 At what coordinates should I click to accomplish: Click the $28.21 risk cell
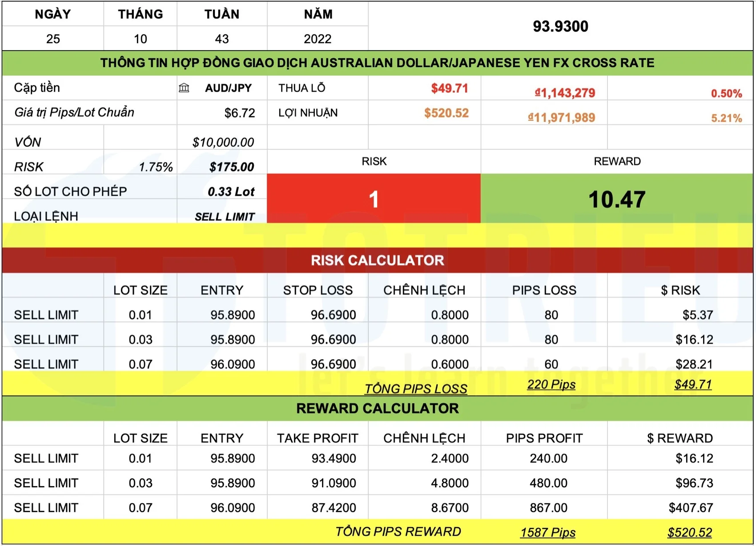[x=694, y=364]
